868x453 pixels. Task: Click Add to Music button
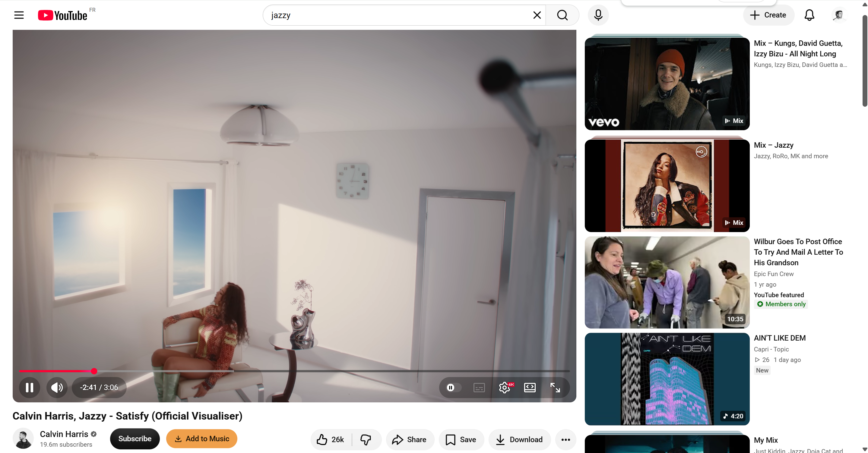pos(201,439)
